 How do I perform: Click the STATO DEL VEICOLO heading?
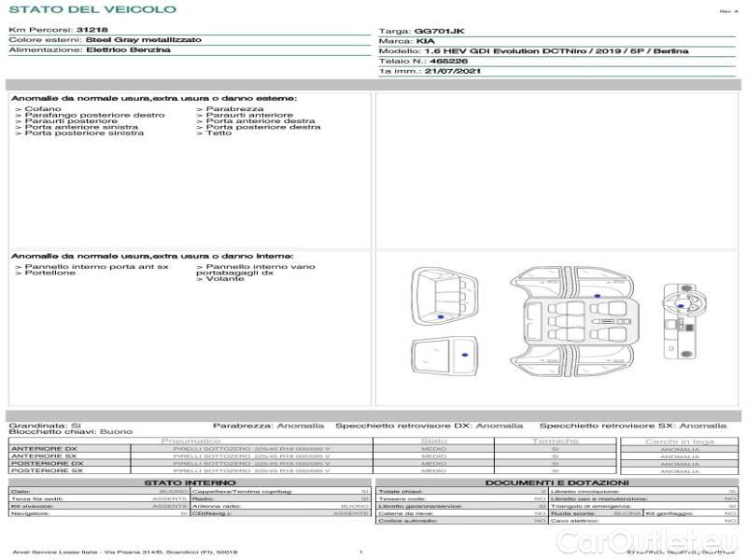92,9
